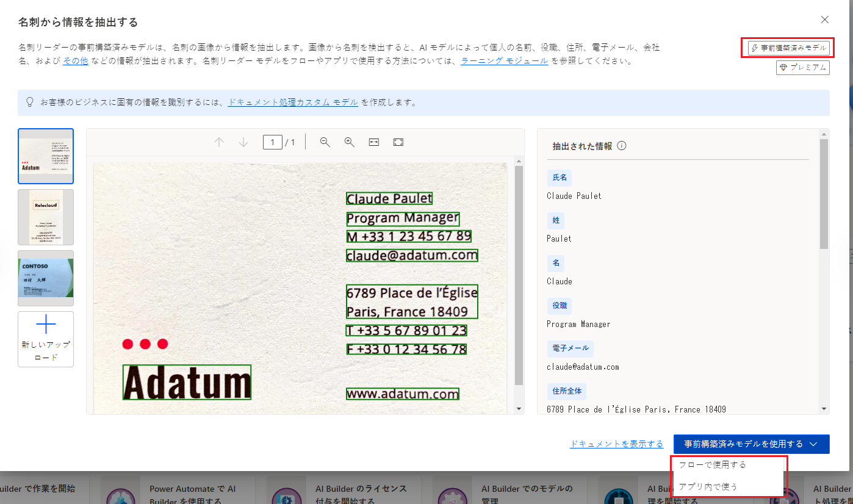The image size is (853, 504).
Task: Open the その他 link
Action: click(76, 61)
